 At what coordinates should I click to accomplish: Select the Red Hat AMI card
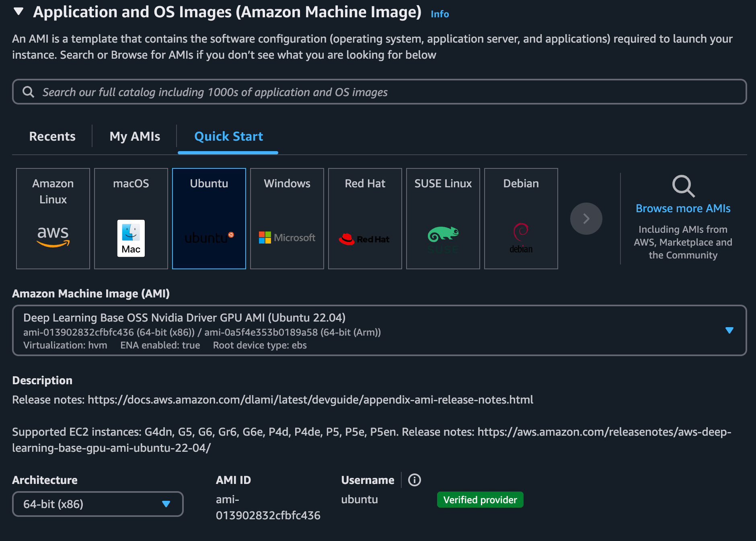tap(364, 219)
